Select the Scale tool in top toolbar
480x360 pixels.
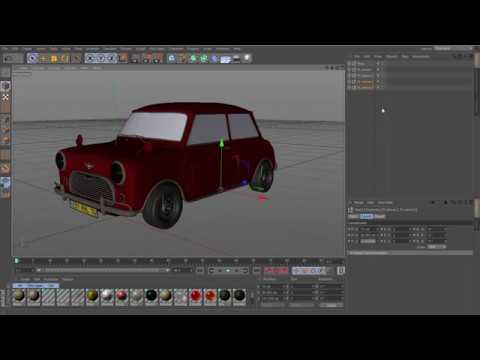pyautogui.click(x=54, y=59)
